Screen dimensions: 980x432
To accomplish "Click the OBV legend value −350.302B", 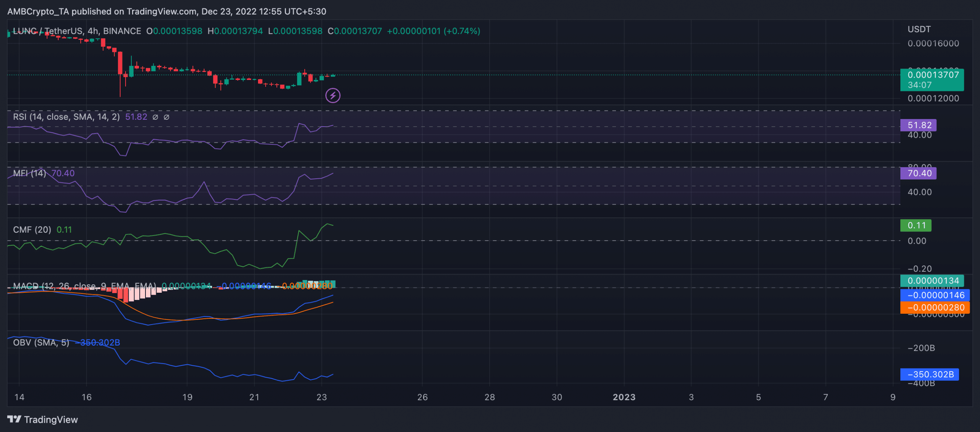I will pyautogui.click(x=97, y=342).
